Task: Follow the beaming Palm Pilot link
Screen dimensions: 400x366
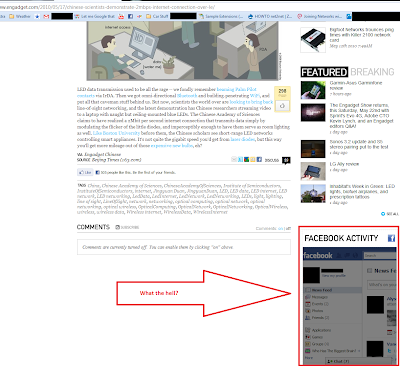Action: tap(237, 89)
